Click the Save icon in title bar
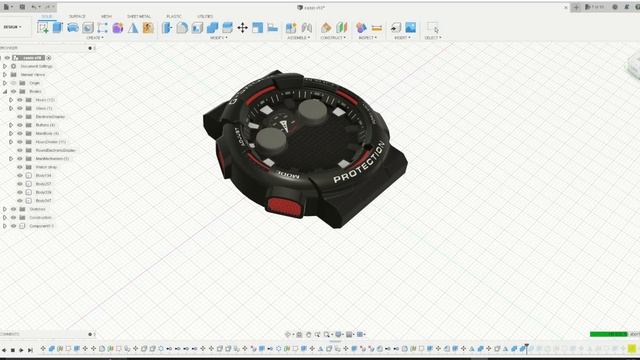 22,7
